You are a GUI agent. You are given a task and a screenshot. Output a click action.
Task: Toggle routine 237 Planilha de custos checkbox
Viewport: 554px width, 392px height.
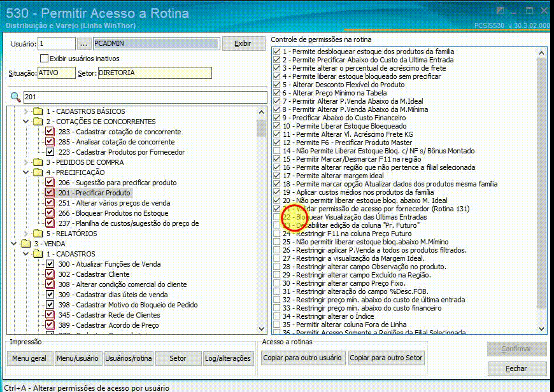[x=50, y=223]
